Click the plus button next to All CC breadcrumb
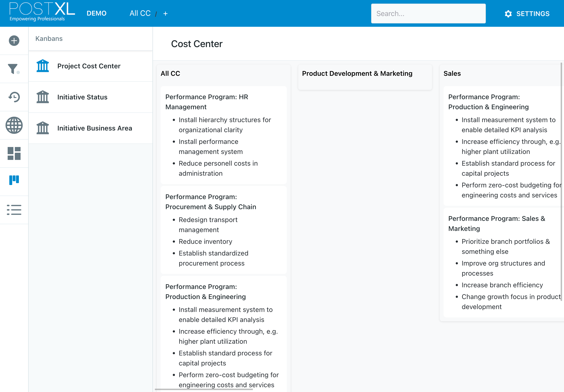This screenshot has height=392, width=564. tap(165, 14)
